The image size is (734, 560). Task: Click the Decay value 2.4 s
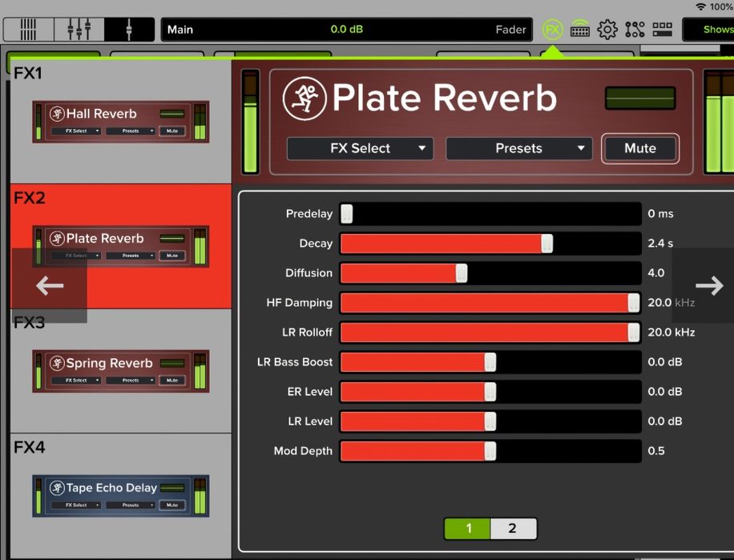(660, 244)
